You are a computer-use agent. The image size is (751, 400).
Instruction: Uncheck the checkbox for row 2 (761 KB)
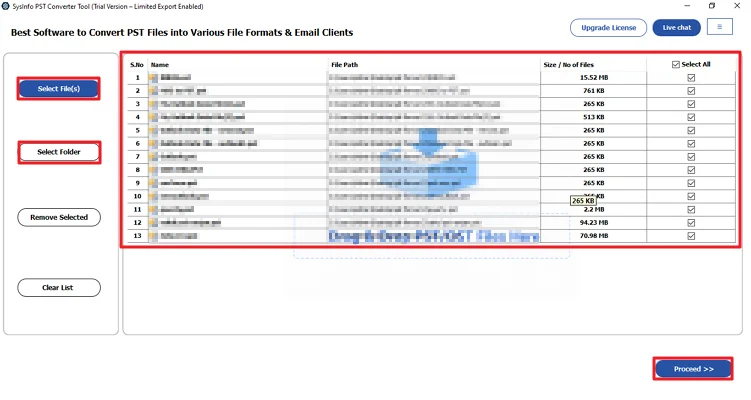(x=691, y=91)
